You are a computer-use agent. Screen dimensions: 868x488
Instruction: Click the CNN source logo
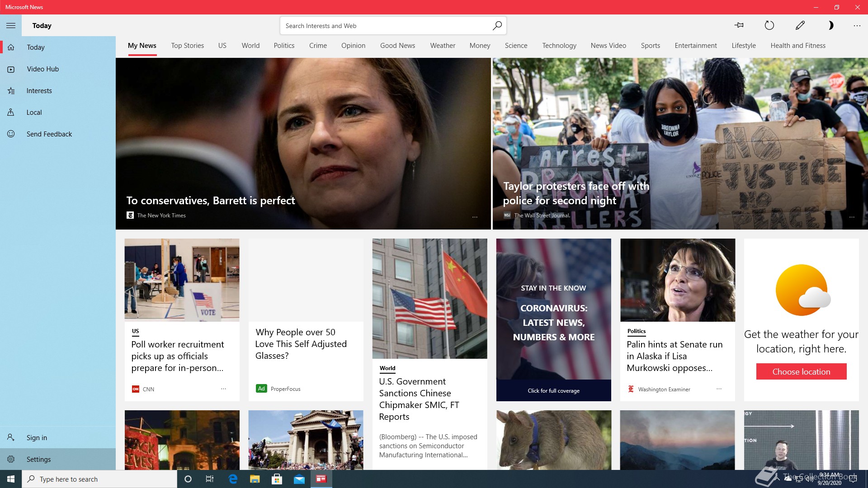pos(135,389)
